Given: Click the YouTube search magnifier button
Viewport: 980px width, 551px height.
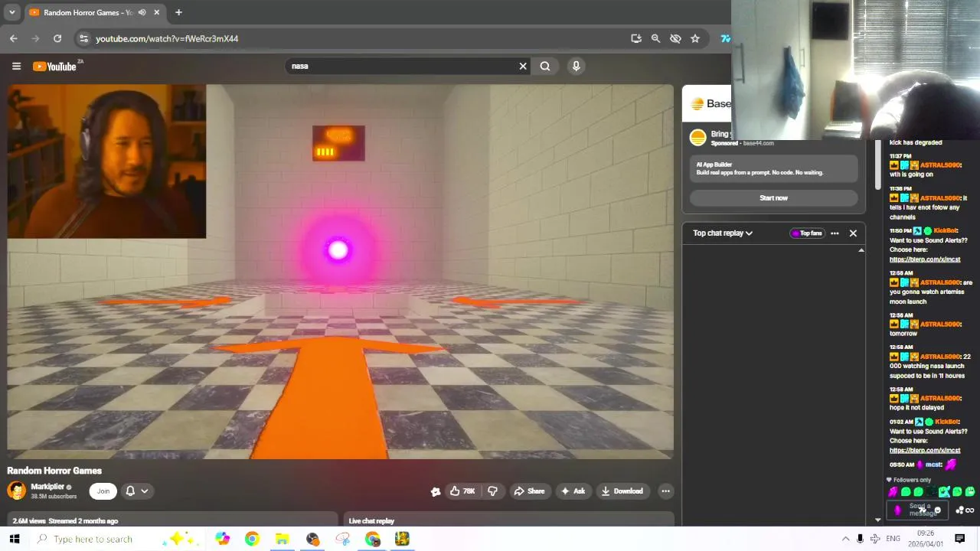Looking at the screenshot, I should pyautogui.click(x=545, y=66).
